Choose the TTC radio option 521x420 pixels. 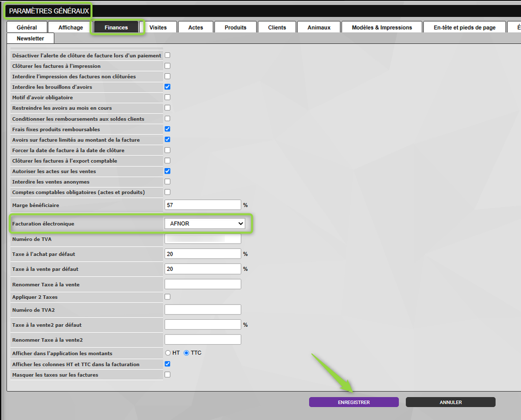(186, 353)
